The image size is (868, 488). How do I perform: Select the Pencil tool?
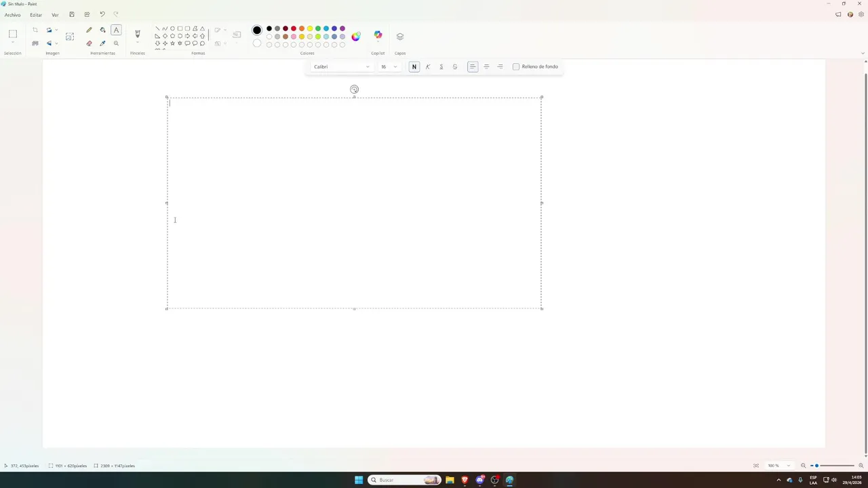point(89,30)
